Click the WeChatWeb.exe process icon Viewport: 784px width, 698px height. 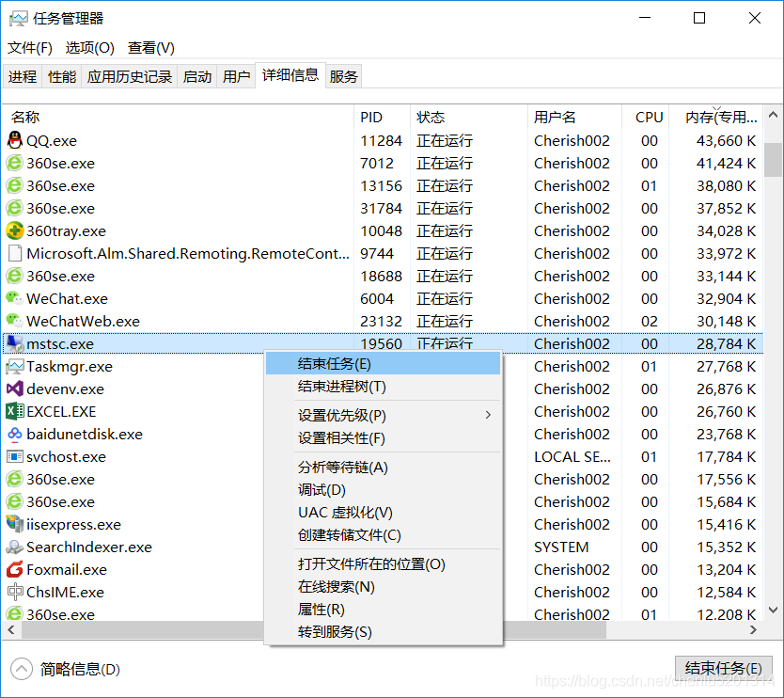(x=14, y=321)
